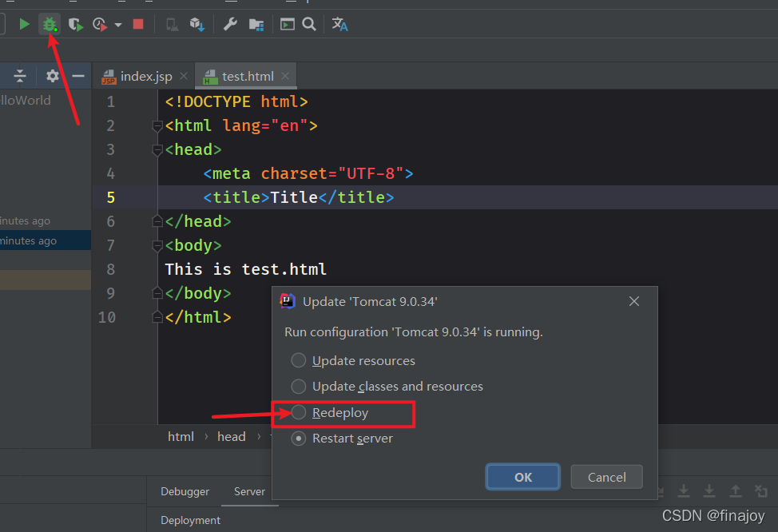Click the Translate icon in toolbar
778x532 pixels.
(340, 24)
